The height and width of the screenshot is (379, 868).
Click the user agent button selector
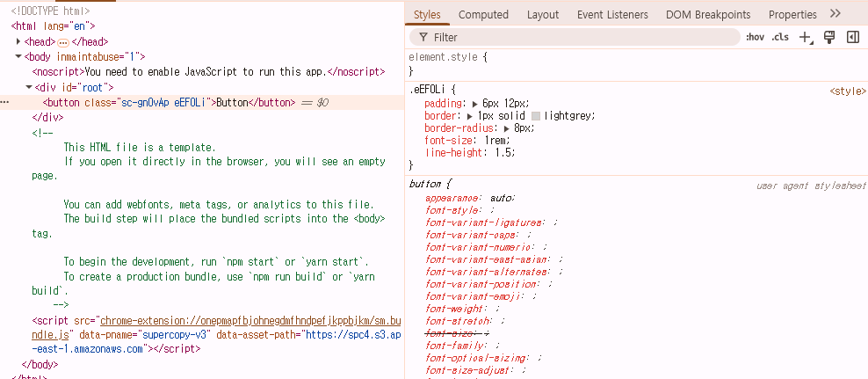pyautogui.click(x=425, y=184)
